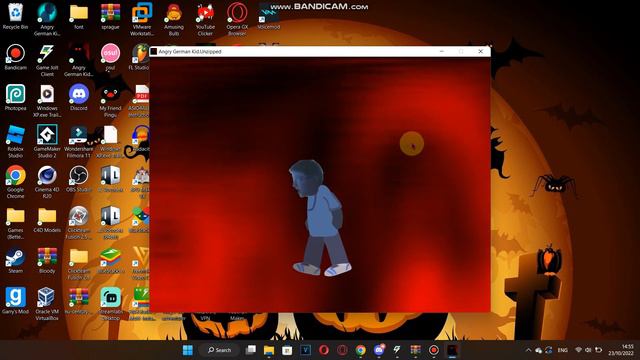Click the walking character in the game window
The height and width of the screenshot is (360, 640).
320,218
